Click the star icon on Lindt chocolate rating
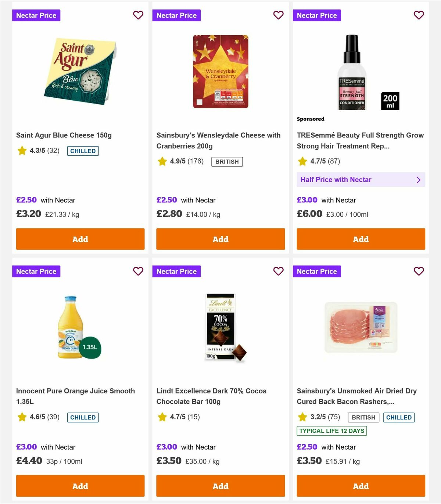441x504 pixels. (x=162, y=417)
